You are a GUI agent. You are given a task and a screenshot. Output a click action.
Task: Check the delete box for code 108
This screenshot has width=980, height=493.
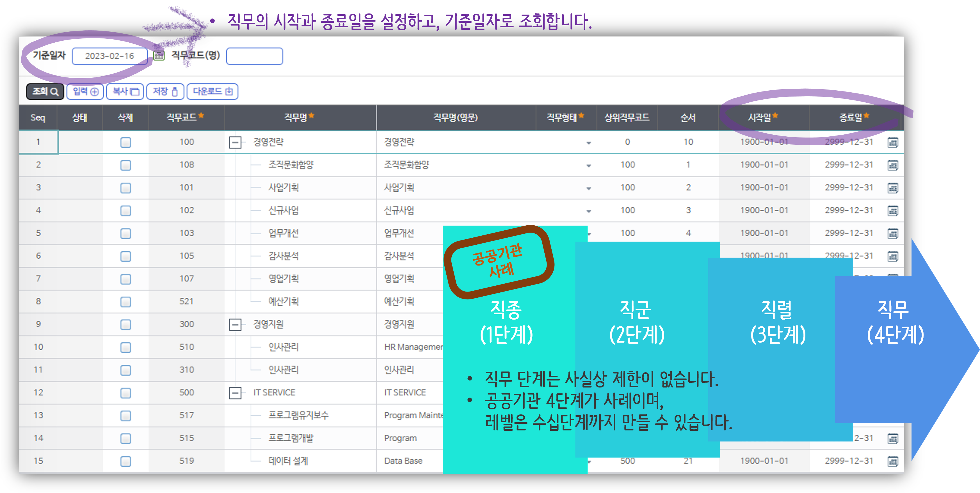[x=125, y=165]
